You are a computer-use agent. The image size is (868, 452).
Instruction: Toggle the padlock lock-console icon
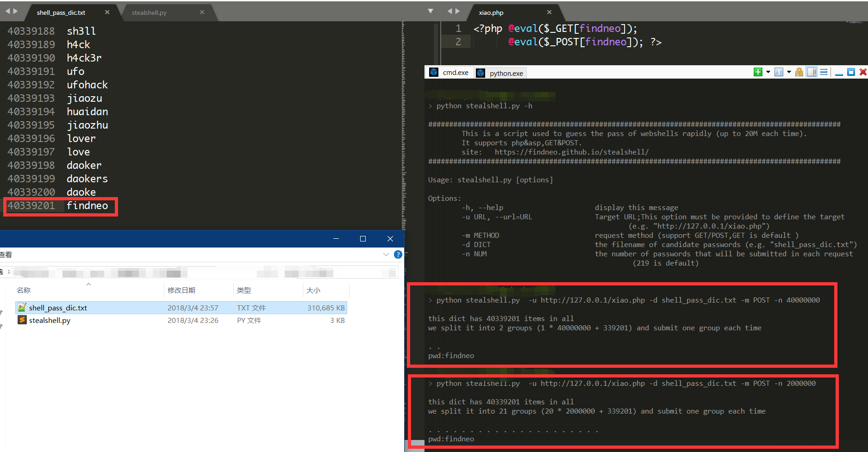799,72
